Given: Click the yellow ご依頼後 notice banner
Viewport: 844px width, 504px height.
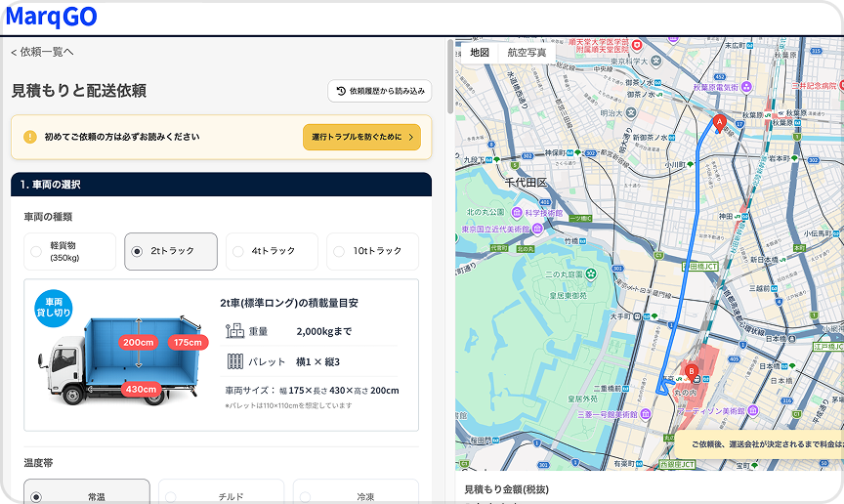Looking at the screenshot, I should (759, 444).
